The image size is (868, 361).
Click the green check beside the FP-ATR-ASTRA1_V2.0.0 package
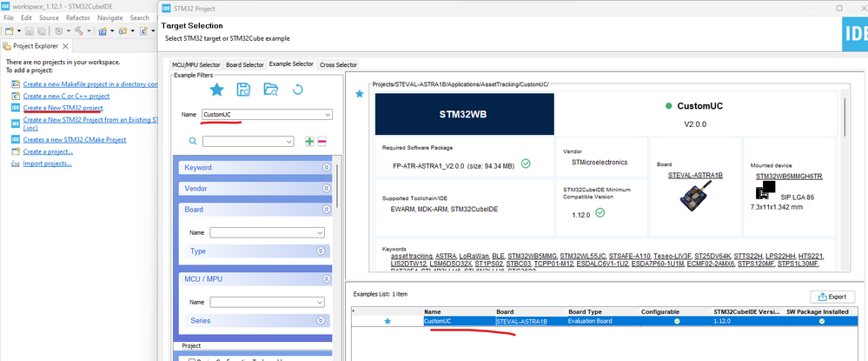(x=526, y=164)
